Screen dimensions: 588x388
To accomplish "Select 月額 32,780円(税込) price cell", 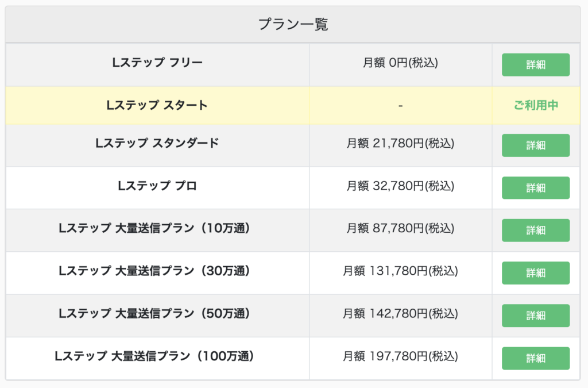I will tap(400, 186).
